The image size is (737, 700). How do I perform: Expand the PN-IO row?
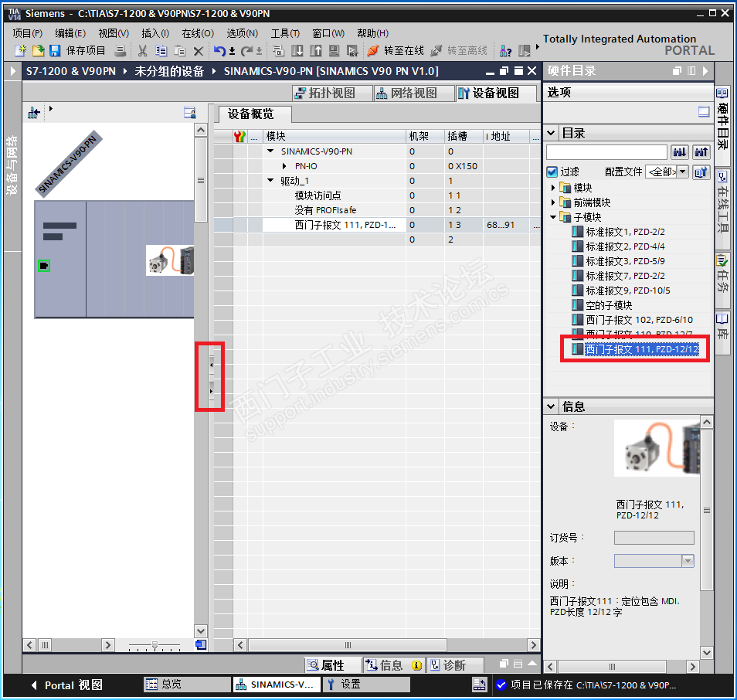point(284,166)
